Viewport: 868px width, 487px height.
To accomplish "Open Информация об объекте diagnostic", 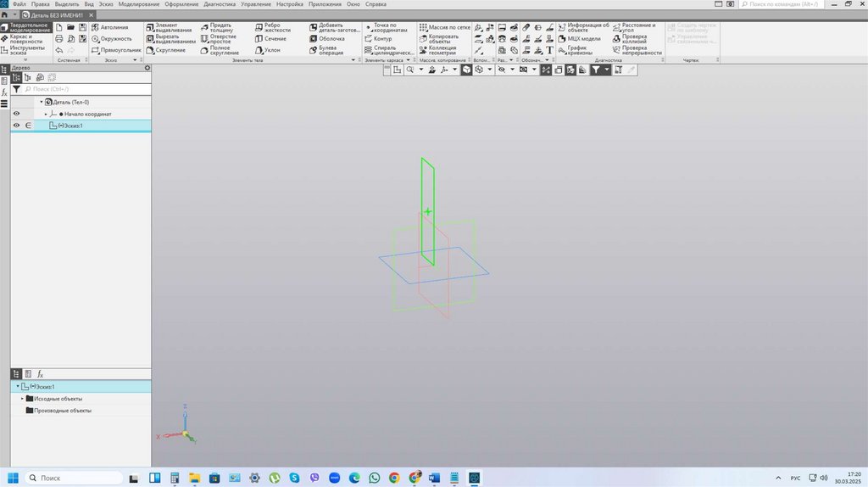I will 583,27.
